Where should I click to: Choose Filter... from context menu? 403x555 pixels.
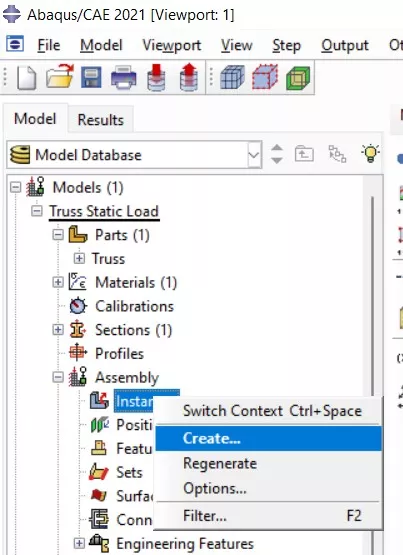[269, 516]
